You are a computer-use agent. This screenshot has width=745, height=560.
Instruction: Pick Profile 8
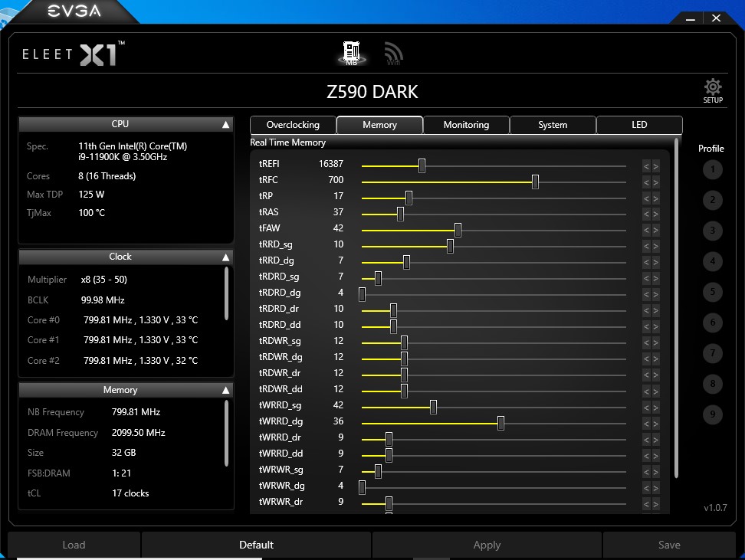click(712, 384)
